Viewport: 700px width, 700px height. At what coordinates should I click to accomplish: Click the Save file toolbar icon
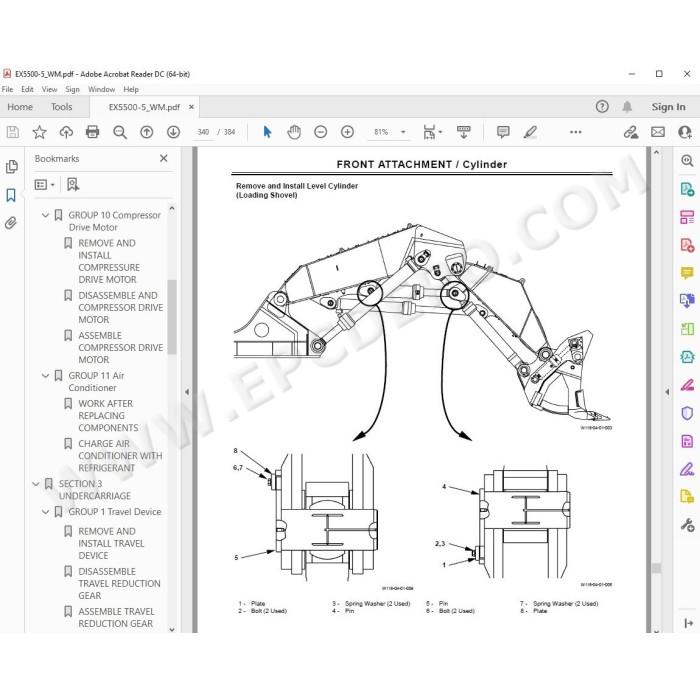(x=12, y=132)
